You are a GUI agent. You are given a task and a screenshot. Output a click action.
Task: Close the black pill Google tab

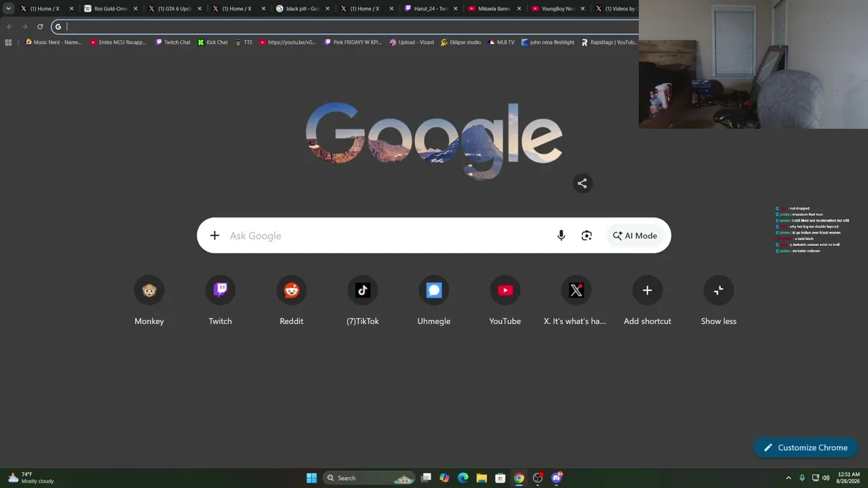point(327,9)
